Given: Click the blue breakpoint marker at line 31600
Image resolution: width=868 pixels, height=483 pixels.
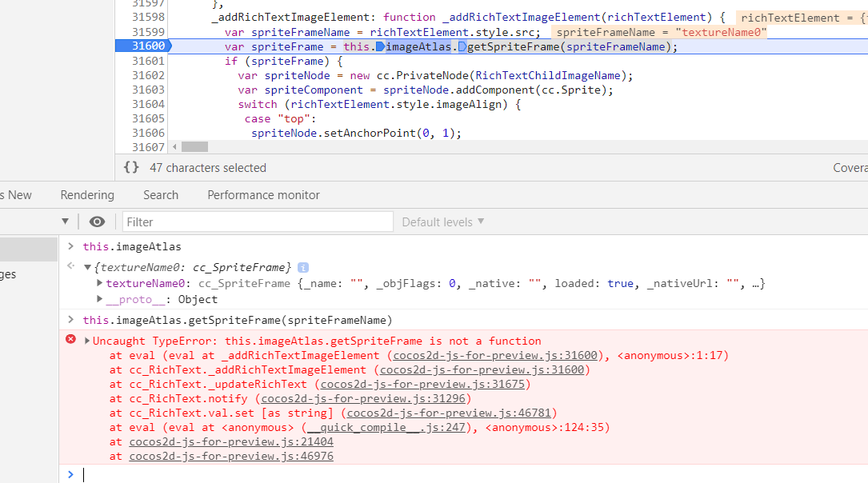Looking at the screenshot, I should pyautogui.click(x=144, y=46).
